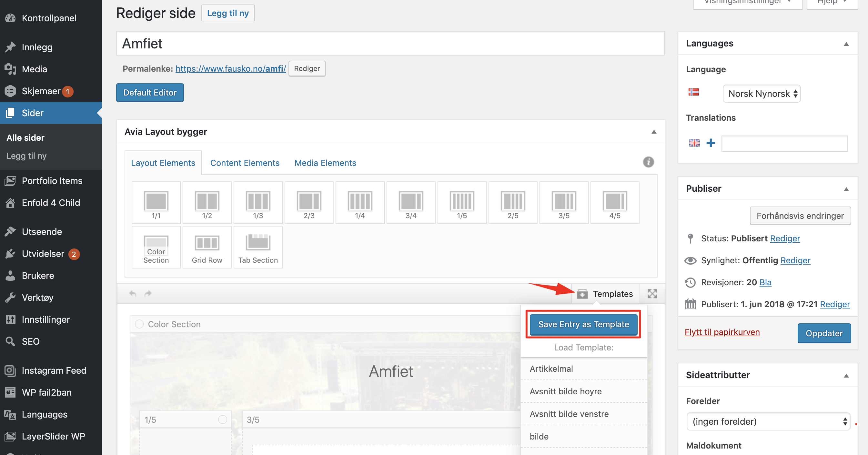Click the redo arrow in builder toolbar

coord(148,294)
